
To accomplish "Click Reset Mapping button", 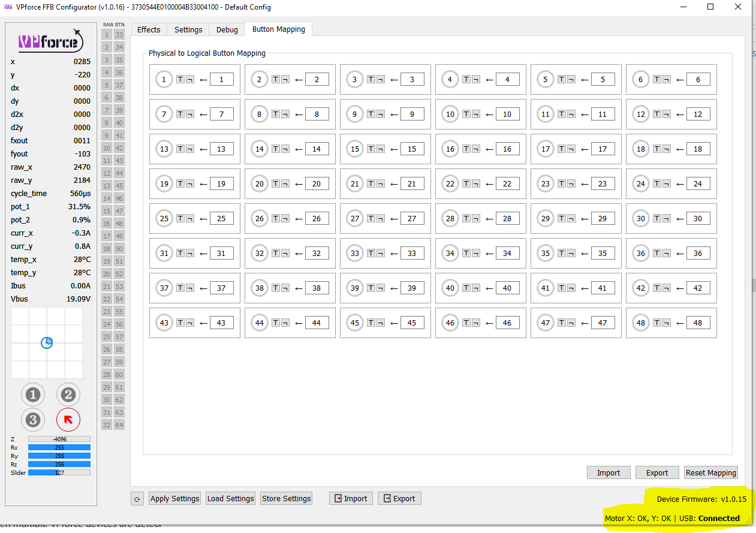I will point(711,472).
